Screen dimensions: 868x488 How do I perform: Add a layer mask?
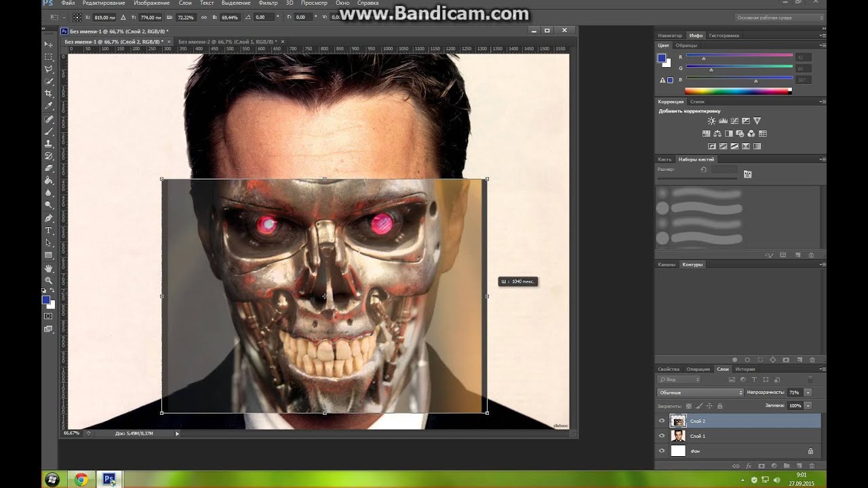(x=761, y=466)
